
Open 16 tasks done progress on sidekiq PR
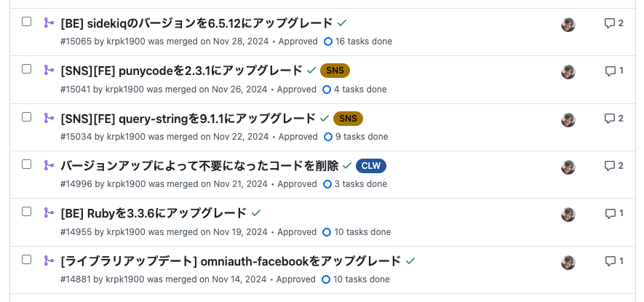tap(363, 41)
